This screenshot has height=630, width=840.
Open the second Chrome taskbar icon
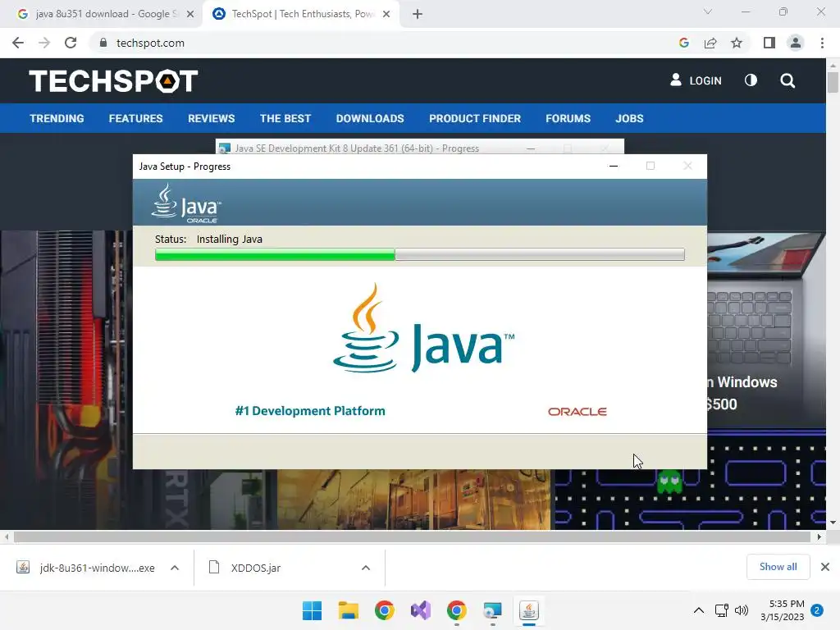point(456,610)
